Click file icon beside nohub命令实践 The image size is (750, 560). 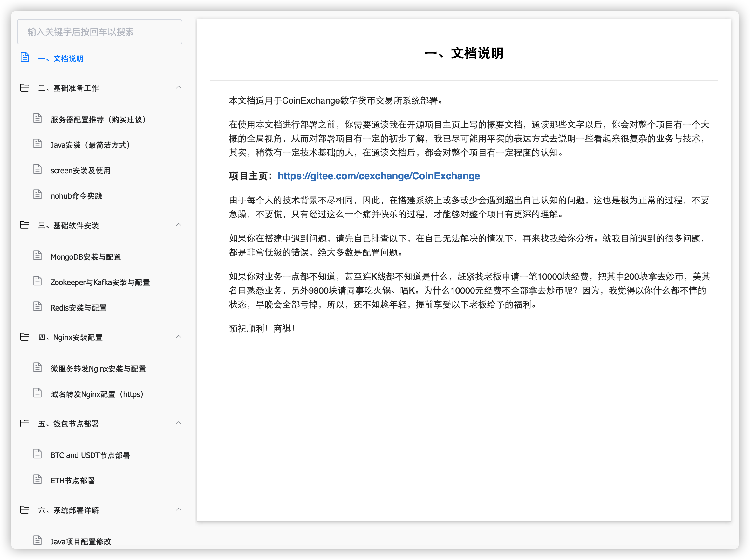coord(37,195)
